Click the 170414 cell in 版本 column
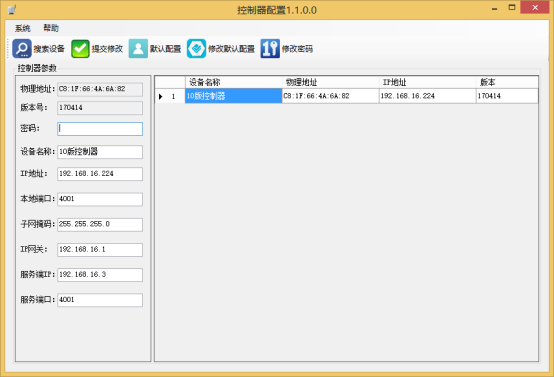The height and width of the screenshot is (377, 554). coord(507,96)
